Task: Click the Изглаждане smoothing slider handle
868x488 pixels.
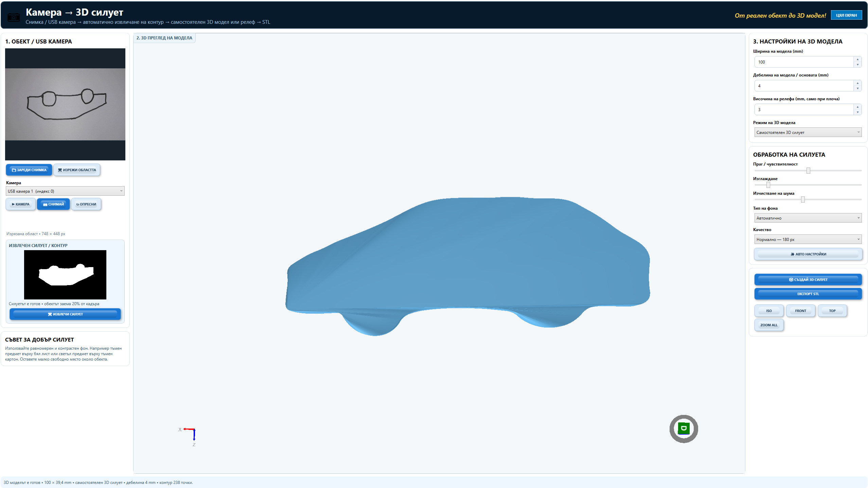Action: click(x=768, y=185)
